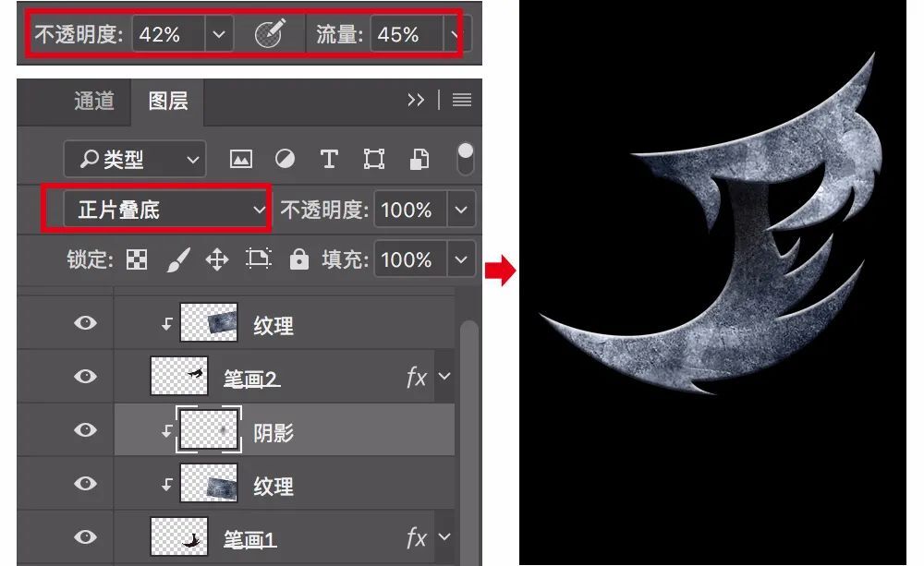Click the lock position move icon

pos(216,259)
